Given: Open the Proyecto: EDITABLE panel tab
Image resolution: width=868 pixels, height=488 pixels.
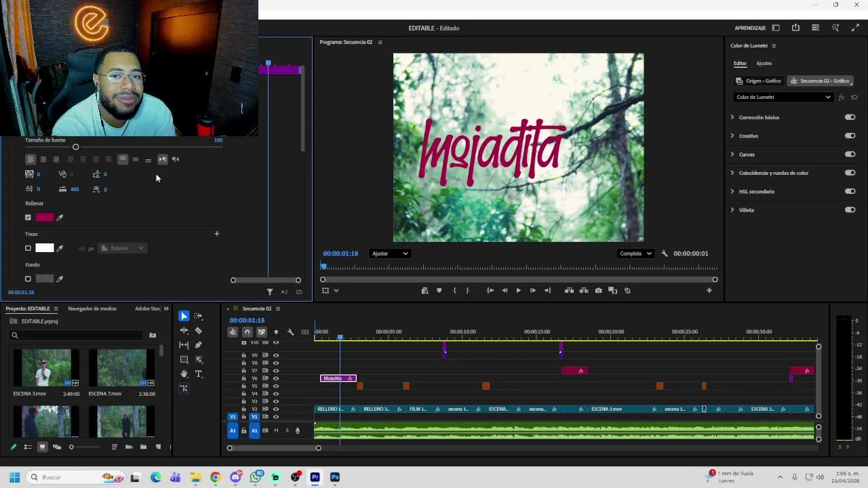Looking at the screenshot, I should tap(28, 309).
